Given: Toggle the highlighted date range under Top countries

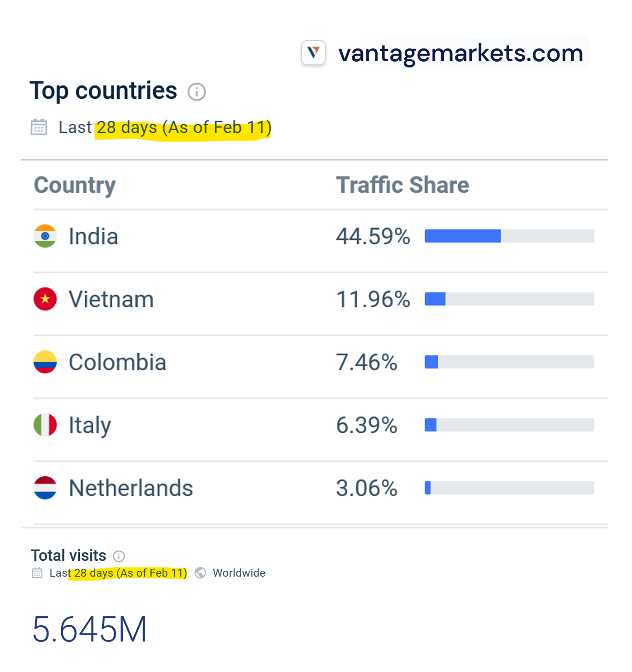Looking at the screenshot, I should coord(182,127).
